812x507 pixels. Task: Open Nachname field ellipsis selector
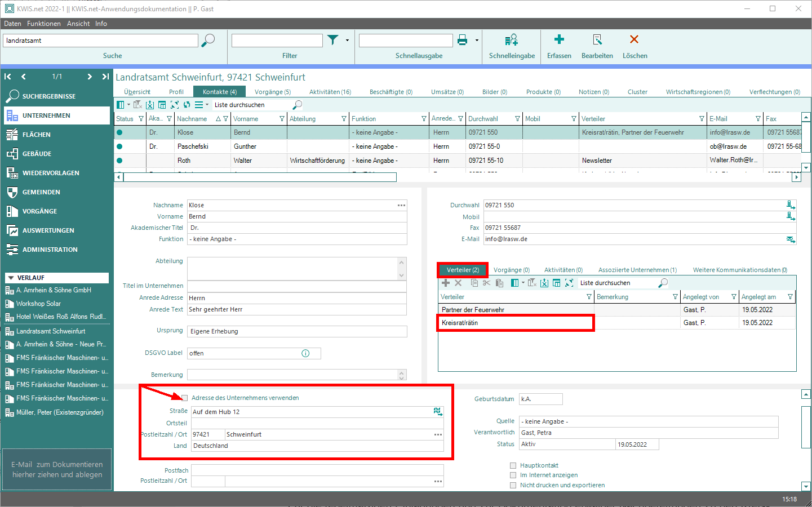click(401, 205)
